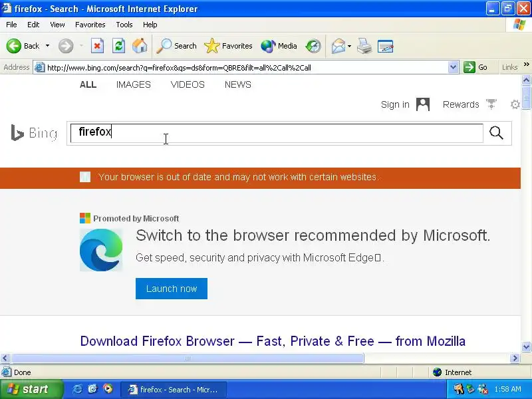Click the taskbar clock showing 1:58 AM
Screen dimensions: 532x399
coord(507,389)
